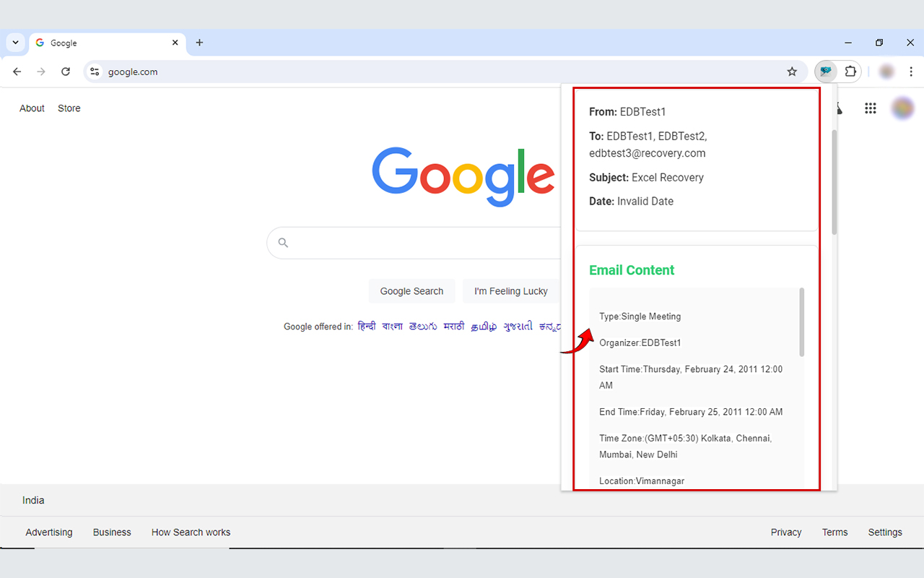
Task: Open the Privacy link in the footer
Action: click(785, 532)
